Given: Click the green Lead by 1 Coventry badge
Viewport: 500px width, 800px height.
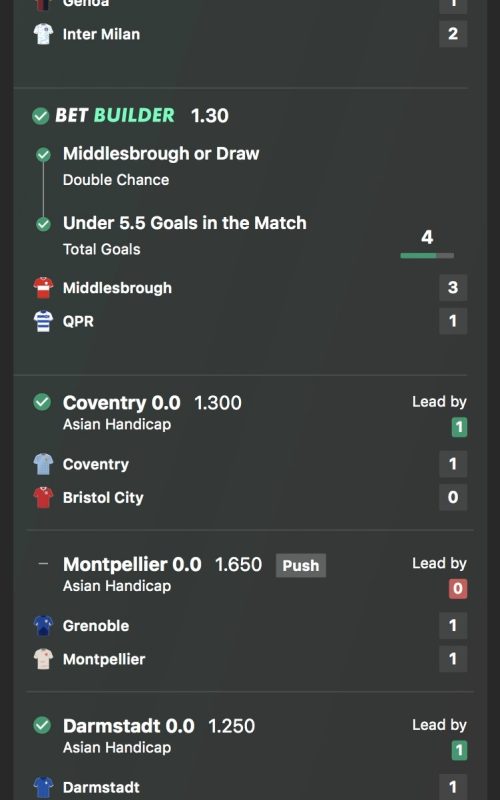Looking at the screenshot, I should click(459, 427).
